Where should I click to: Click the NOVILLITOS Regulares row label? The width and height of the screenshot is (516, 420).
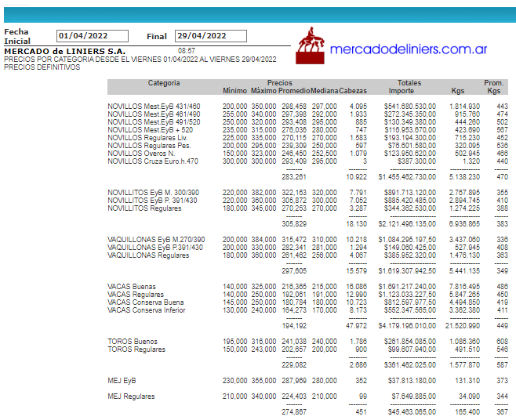click(144, 209)
